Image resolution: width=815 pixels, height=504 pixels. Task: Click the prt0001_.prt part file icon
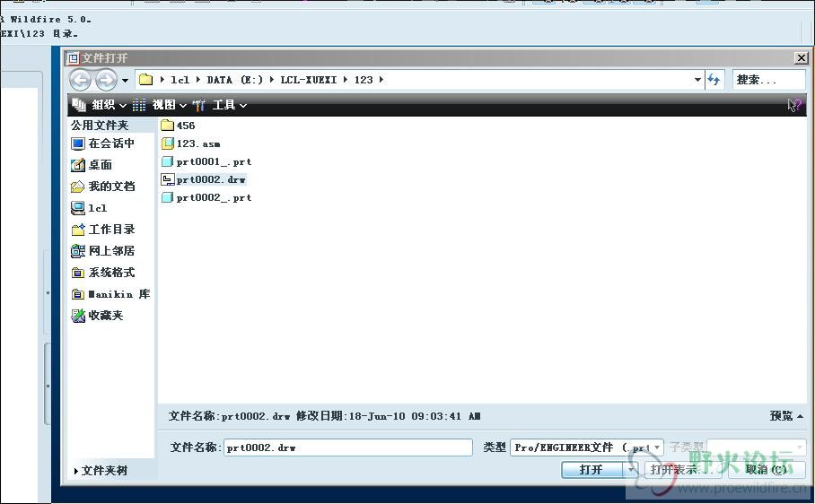click(167, 161)
